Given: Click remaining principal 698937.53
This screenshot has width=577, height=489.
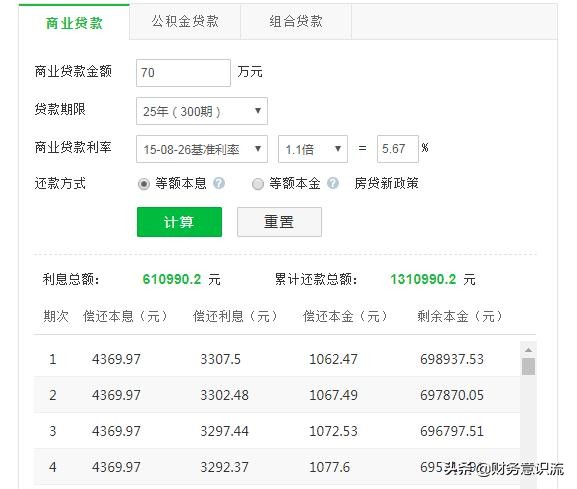Looking at the screenshot, I should point(452,359).
